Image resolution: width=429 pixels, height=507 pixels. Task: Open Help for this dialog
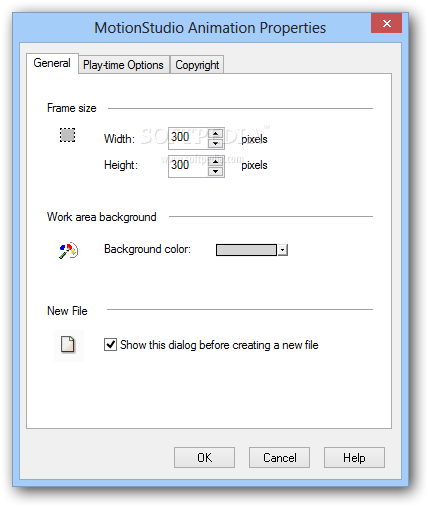pyautogui.click(x=354, y=458)
